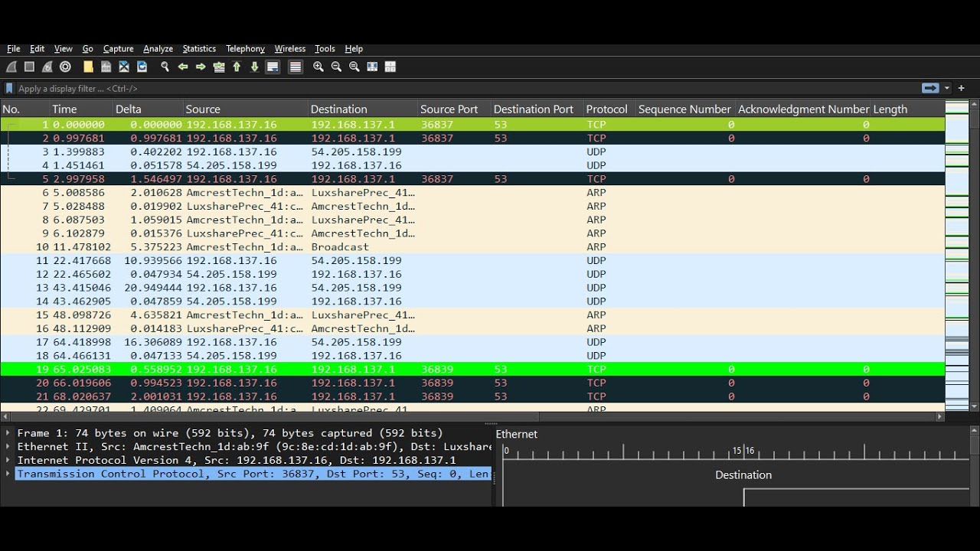Go forward in packet history
The image size is (980, 551).
coord(201,67)
